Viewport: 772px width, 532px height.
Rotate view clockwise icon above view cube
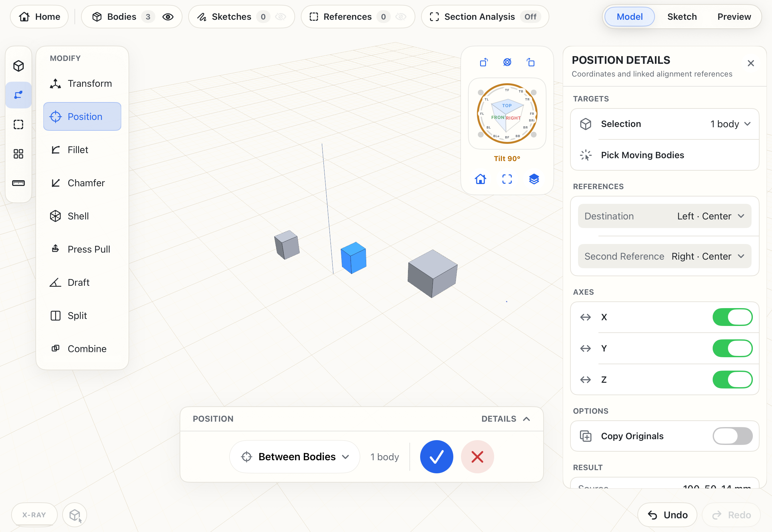pyautogui.click(x=531, y=62)
